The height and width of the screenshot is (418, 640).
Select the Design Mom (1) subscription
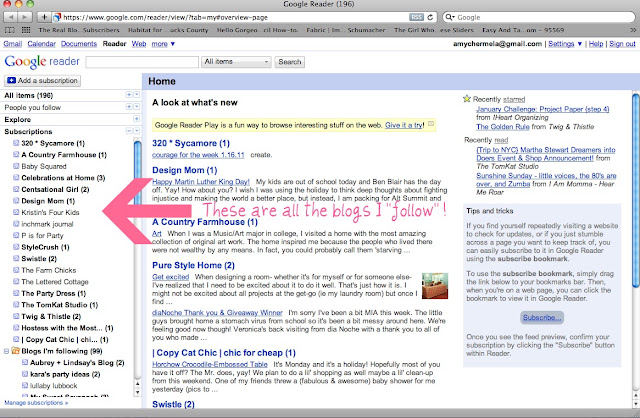[x=48, y=201]
